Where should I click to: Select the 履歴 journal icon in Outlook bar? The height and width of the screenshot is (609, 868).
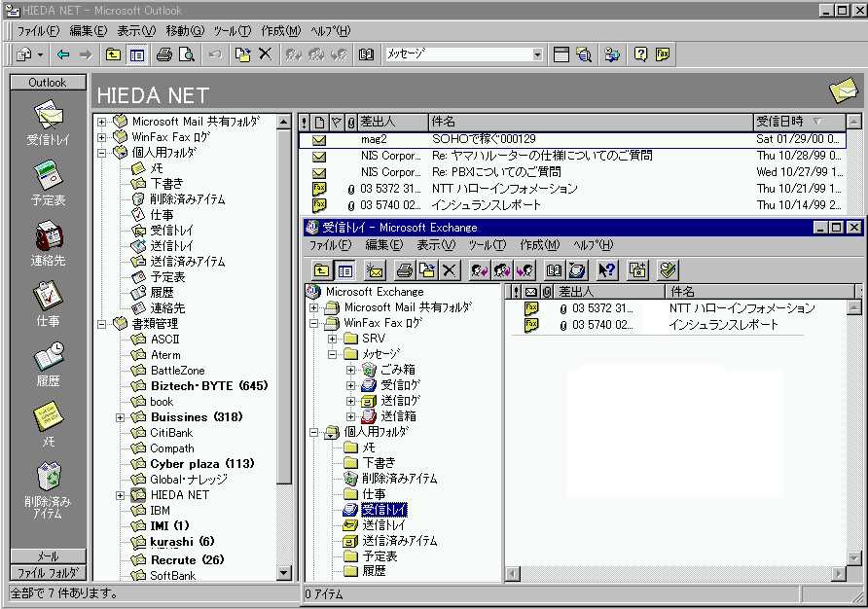pyautogui.click(x=48, y=362)
